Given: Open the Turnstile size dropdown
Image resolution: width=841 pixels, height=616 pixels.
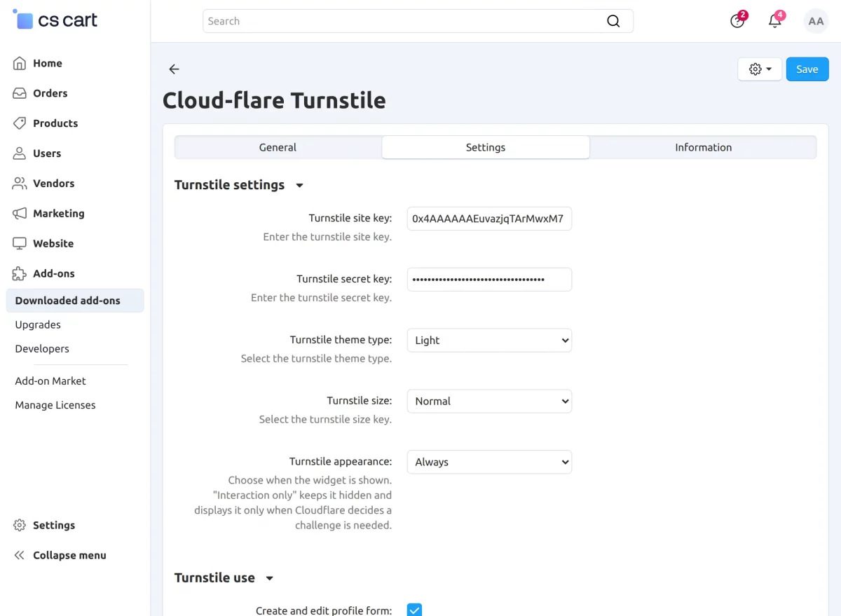Looking at the screenshot, I should click(489, 402).
